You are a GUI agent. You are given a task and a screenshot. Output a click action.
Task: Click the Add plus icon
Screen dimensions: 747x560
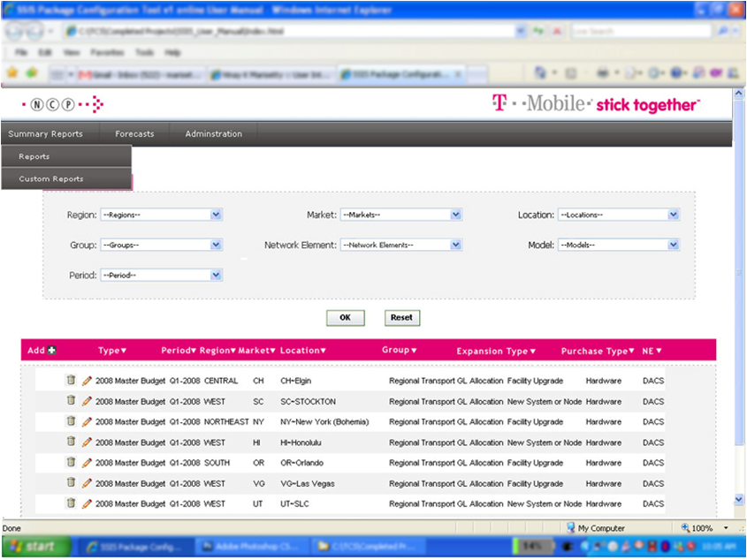[x=52, y=351]
